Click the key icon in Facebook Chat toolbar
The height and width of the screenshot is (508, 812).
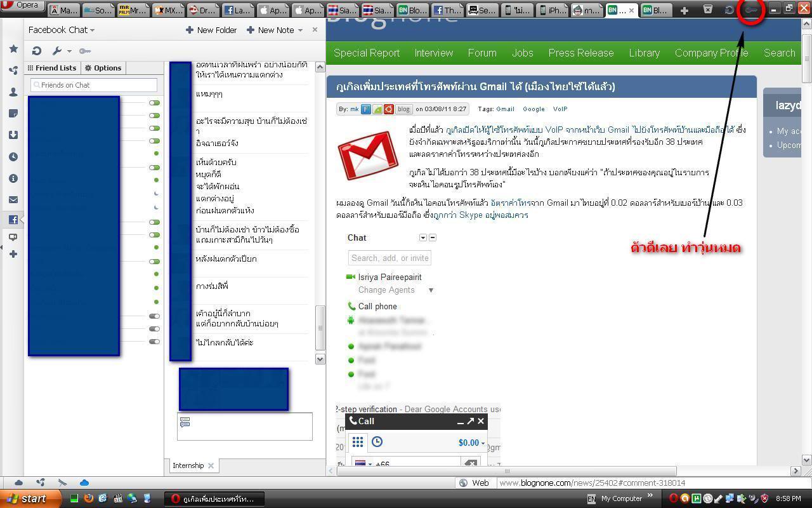click(x=85, y=51)
